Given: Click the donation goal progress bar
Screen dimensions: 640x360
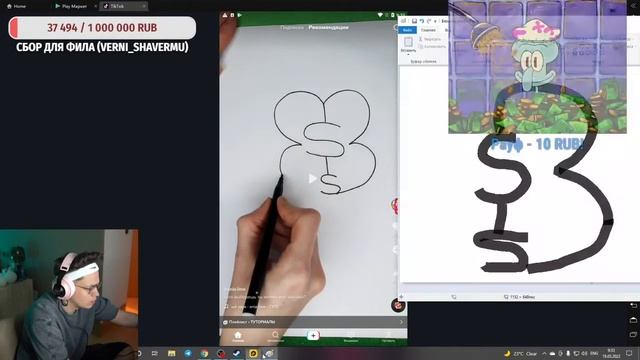Looking at the screenshot, I should click(x=102, y=28).
